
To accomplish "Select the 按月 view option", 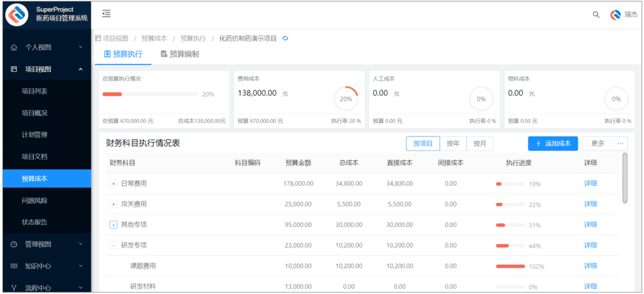I will (x=480, y=144).
